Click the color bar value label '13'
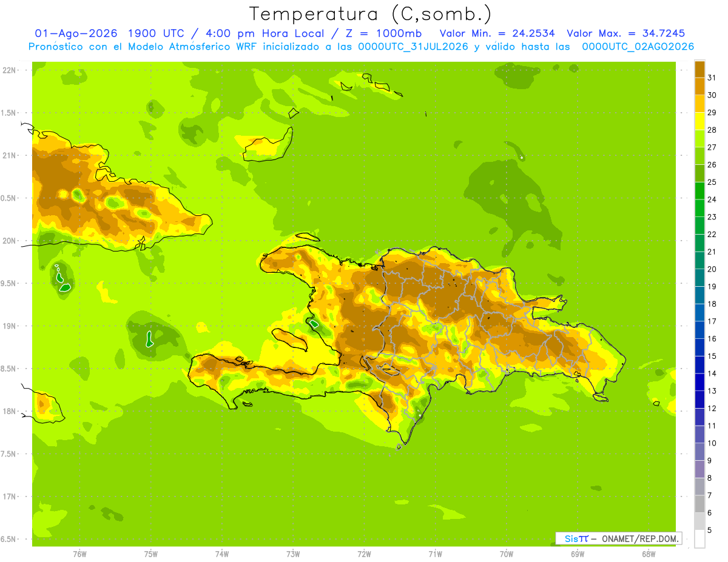Image resolution: width=728 pixels, height=562 pixels. tap(712, 391)
